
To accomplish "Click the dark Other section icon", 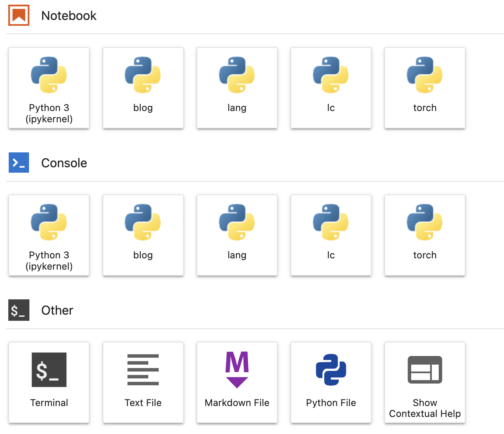I will click(x=19, y=310).
